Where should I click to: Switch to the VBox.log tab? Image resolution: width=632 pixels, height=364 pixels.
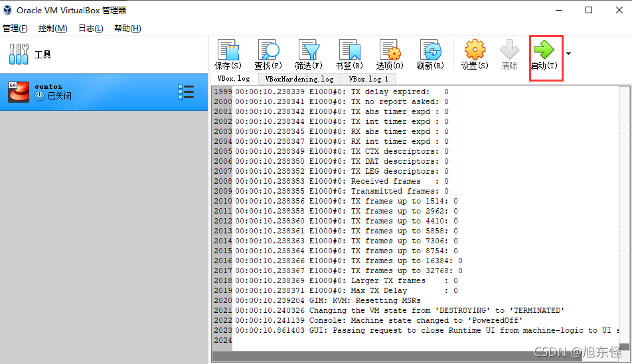234,78
